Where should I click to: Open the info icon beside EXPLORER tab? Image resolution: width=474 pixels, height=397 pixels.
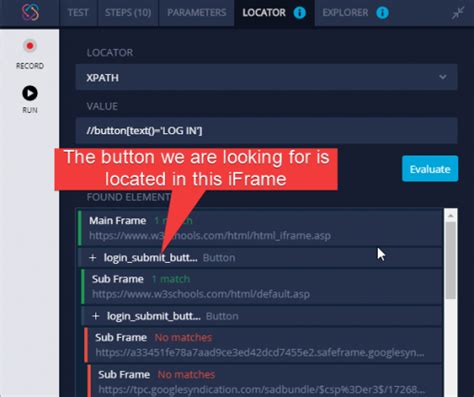(x=382, y=13)
